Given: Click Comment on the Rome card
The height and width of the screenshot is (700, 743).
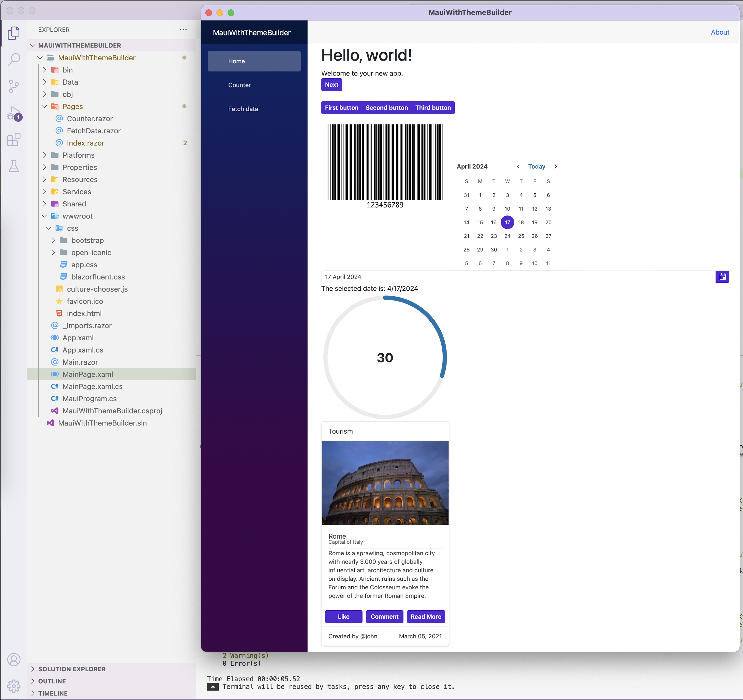Looking at the screenshot, I should click(385, 617).
